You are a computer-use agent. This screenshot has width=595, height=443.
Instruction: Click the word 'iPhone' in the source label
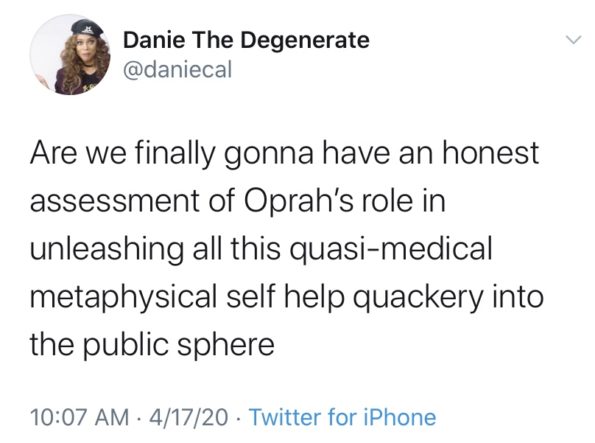(400, 417)
